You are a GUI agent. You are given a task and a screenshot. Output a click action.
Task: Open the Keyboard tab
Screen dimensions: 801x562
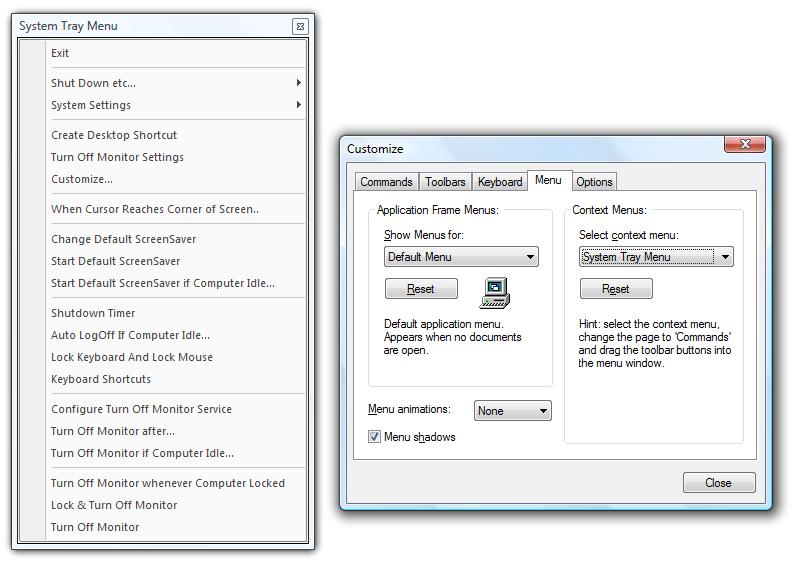pyautogui.click(x=500, y=182)
